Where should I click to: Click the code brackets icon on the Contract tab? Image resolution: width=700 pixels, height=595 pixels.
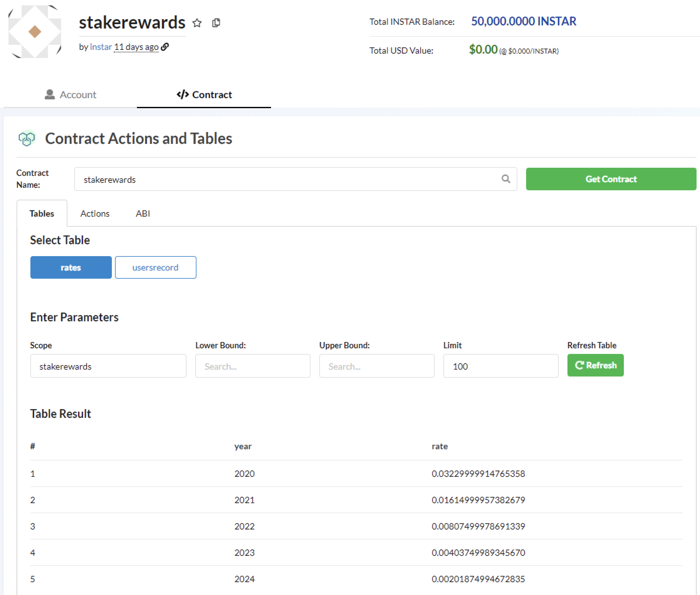pos(183,95)
